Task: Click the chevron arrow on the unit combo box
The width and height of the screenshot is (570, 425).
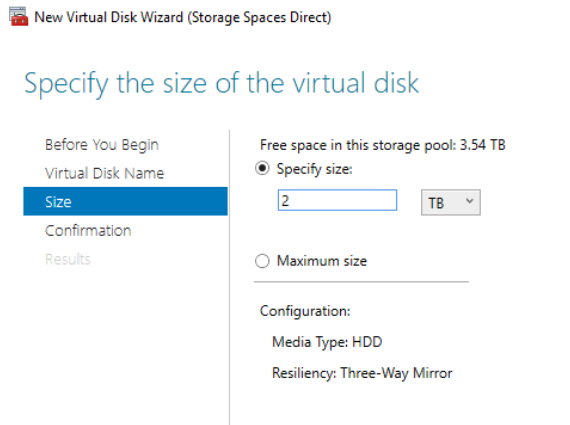Action: point(469,201)
